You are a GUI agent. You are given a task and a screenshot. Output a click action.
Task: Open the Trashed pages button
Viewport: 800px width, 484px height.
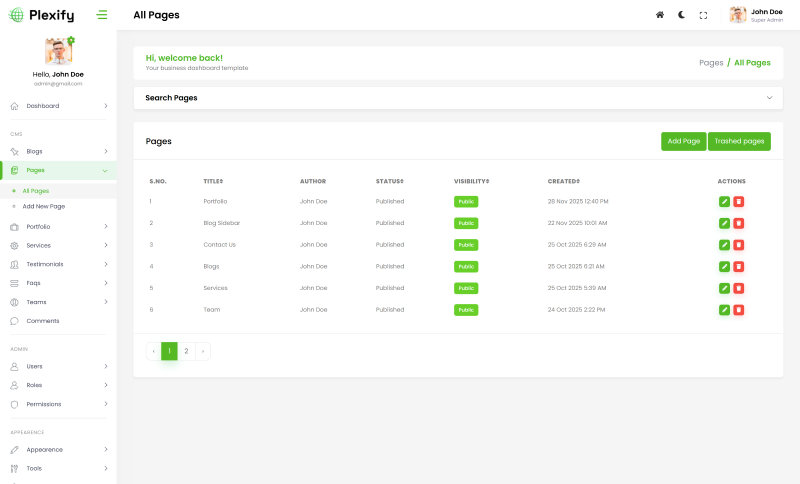[x=739, y=142]
